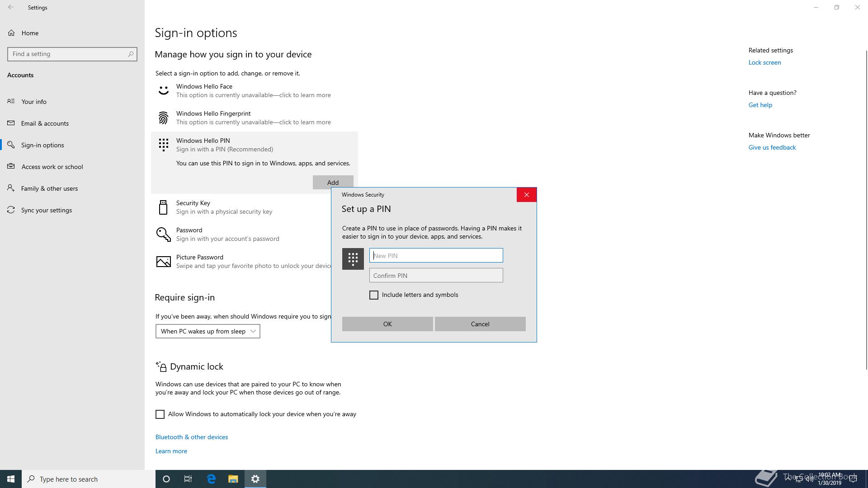Image resolution: width=868 pixels, height=488 pixels.
Task: Select Windows Hello Fingerprint option
Action: click(x=255, y=117)
